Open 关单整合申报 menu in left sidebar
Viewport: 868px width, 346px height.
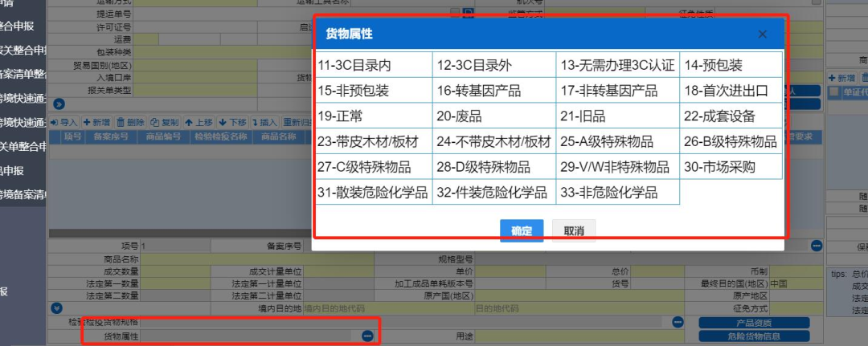click(x=23, y=146)
